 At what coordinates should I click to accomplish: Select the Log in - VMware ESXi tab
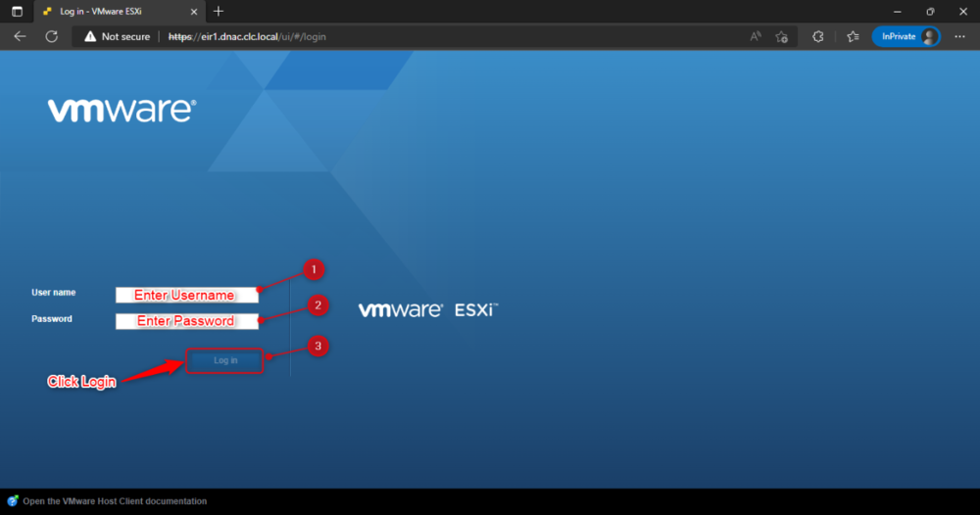(120, 11)
